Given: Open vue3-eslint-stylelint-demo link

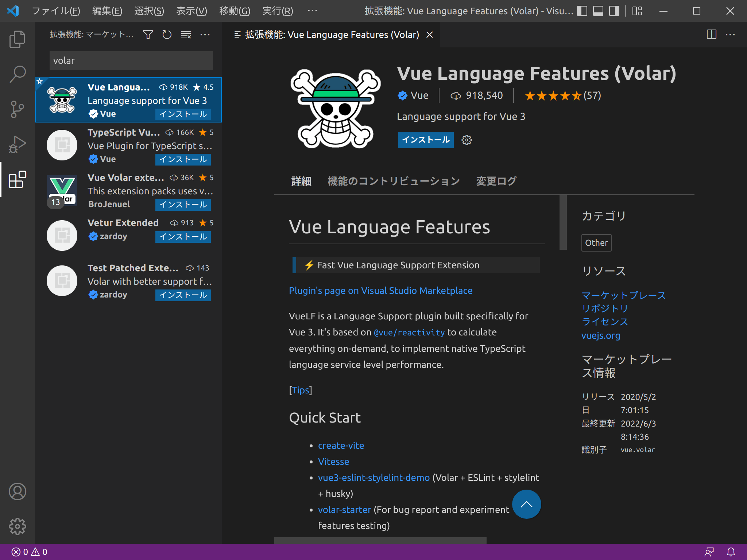Looking at the screenshot, I should pyautogui.click(x=374, y=478).
